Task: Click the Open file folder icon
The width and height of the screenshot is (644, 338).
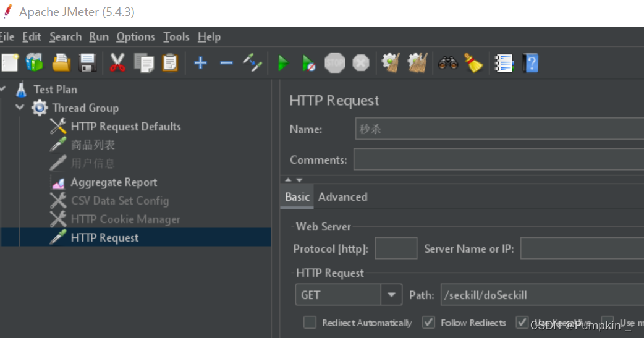Action: click(61, 63)
